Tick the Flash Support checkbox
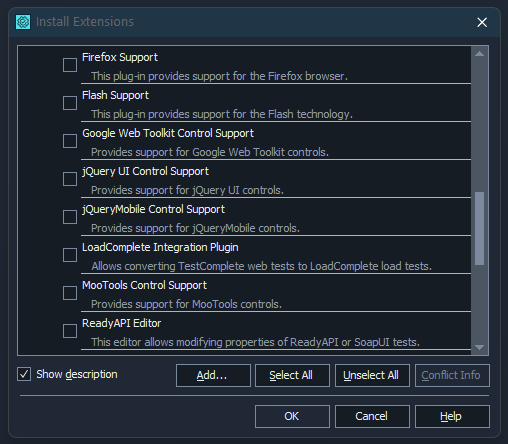The height and width of the screenshot is (444, 508). click(70, 103)
